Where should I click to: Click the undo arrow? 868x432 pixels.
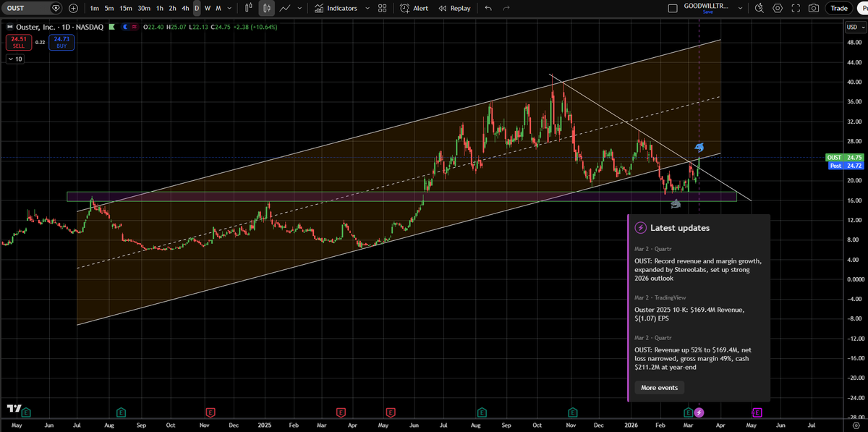pos(488,8)
